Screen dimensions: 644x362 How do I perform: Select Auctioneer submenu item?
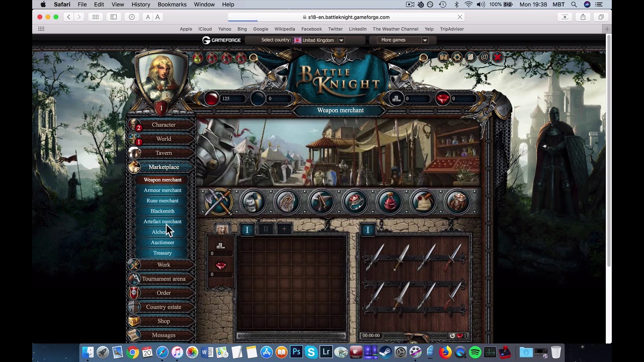point(163,242)
